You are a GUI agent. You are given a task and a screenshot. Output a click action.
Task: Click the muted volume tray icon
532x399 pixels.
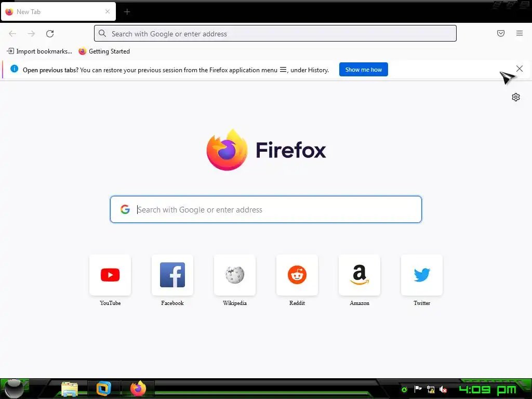tap(443, 389)
